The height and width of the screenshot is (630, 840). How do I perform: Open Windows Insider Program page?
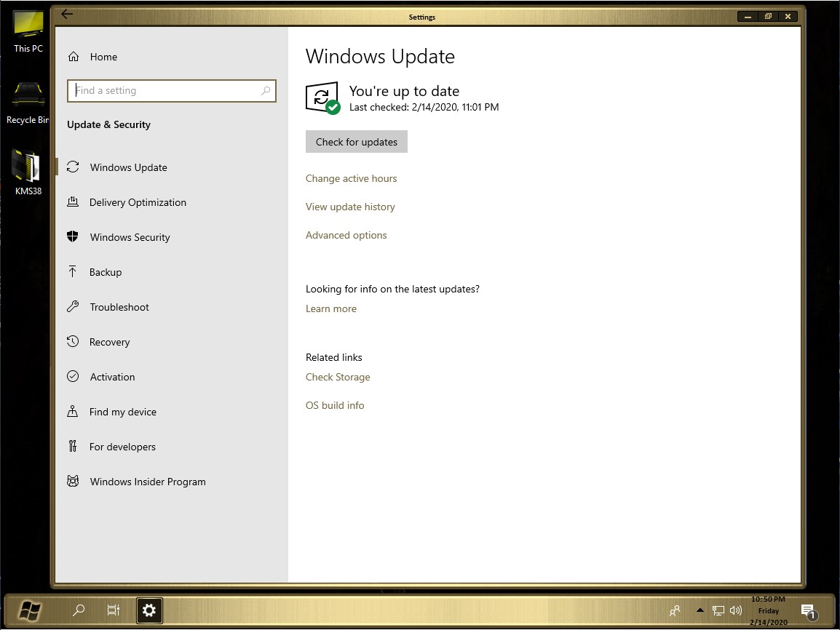click(x=172, y=482)
